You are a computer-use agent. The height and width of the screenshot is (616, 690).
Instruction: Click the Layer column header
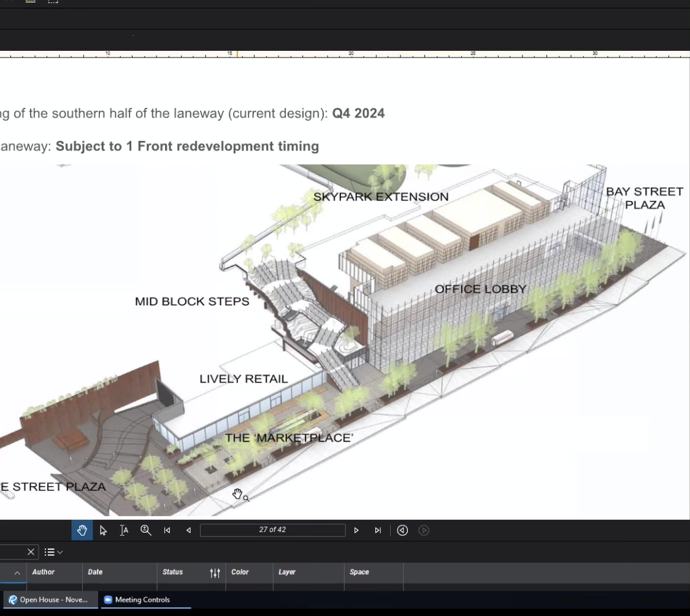(287, 572)
